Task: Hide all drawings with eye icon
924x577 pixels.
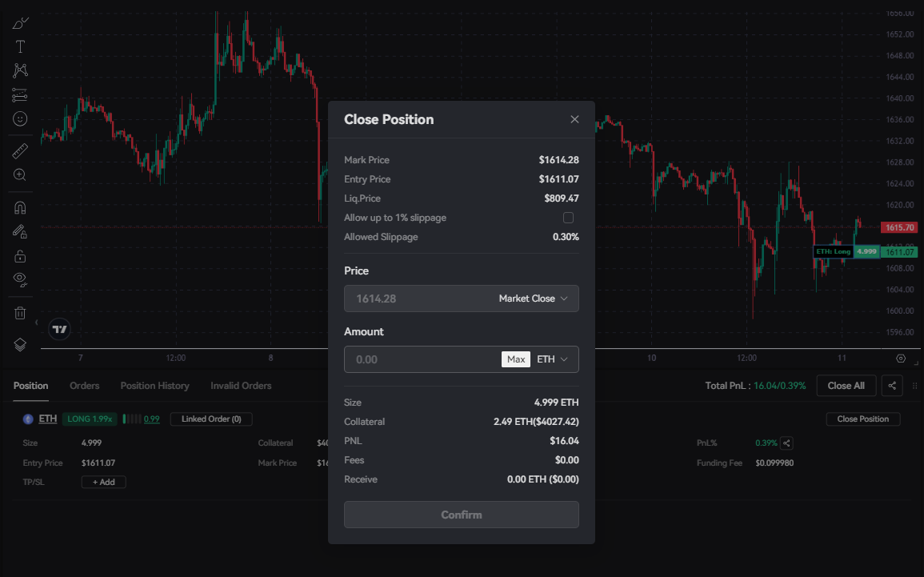Action: pos(20,279)
